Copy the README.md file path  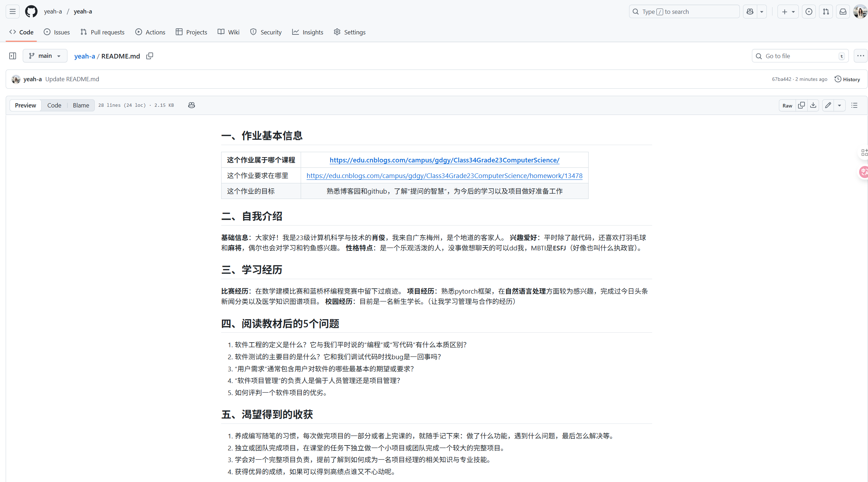pyautogui.click(x=150, y=56)
